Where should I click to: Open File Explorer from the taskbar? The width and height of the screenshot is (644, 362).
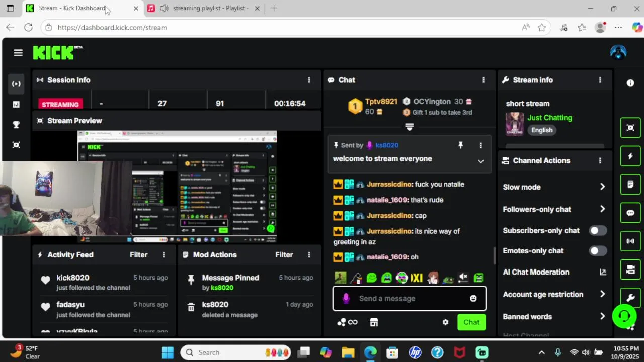(x=348, y=352)
